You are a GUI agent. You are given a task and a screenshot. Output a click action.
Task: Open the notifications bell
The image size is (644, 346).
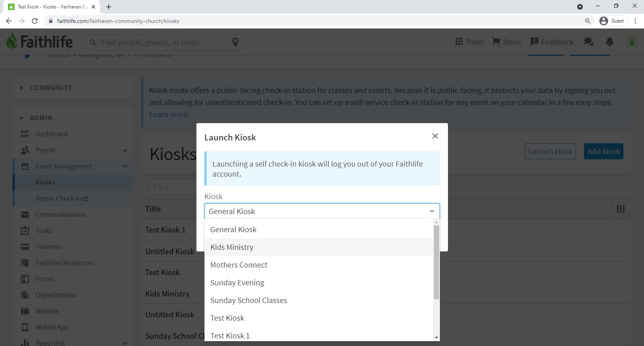[x=610, y=42]
